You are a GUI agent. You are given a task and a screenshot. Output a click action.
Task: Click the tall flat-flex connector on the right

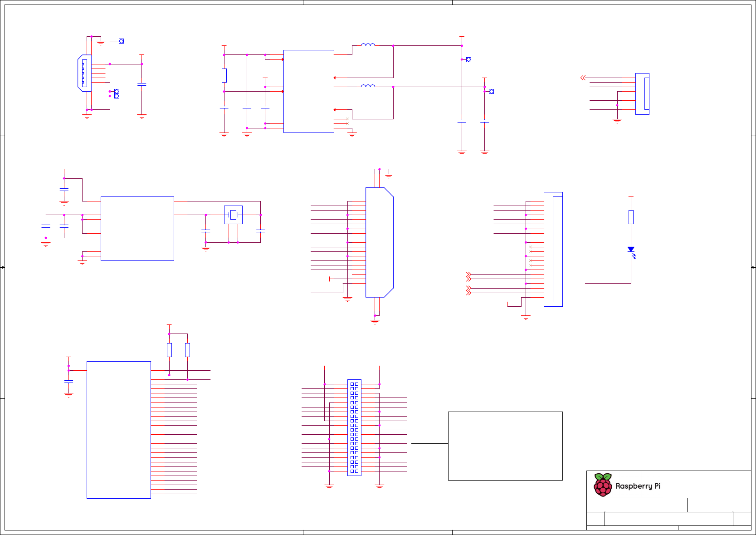[x=553, y=249]
